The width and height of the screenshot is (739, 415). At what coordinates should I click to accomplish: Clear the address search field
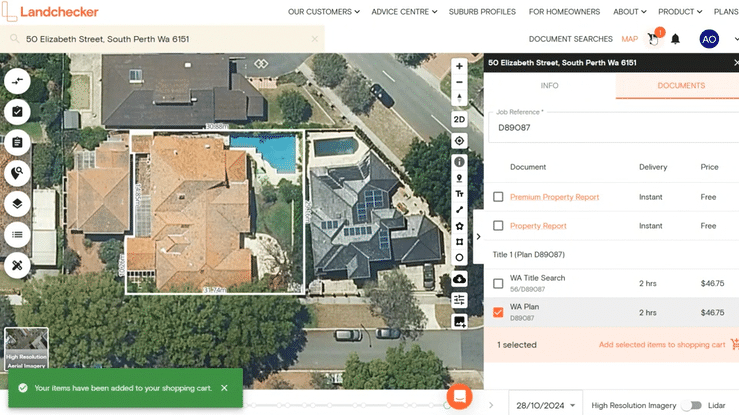coord(315,39)
